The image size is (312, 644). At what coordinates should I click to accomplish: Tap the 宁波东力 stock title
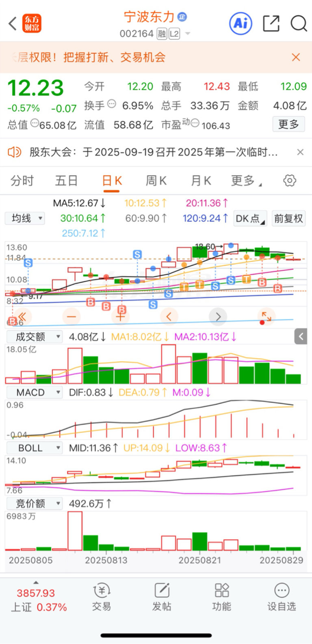(x=149, y=17)
